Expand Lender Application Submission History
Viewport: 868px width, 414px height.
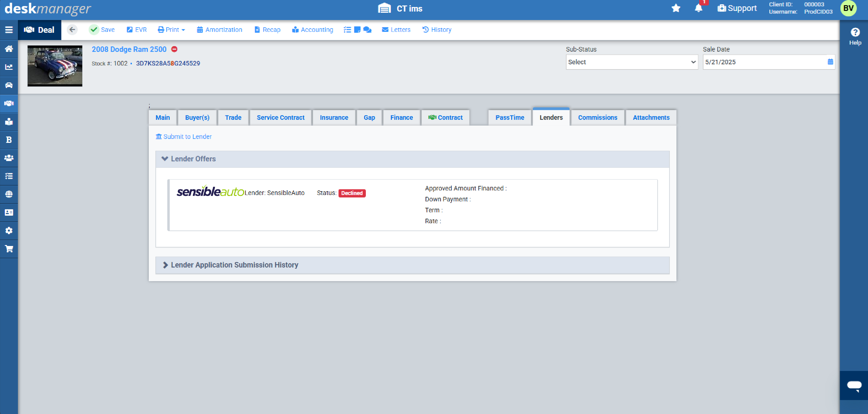[412, 265]
